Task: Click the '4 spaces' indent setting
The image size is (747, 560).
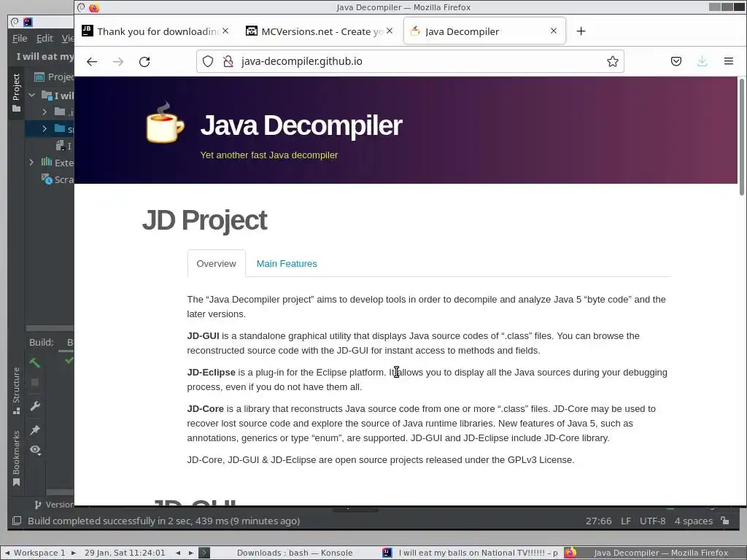Action: (693, 521)
